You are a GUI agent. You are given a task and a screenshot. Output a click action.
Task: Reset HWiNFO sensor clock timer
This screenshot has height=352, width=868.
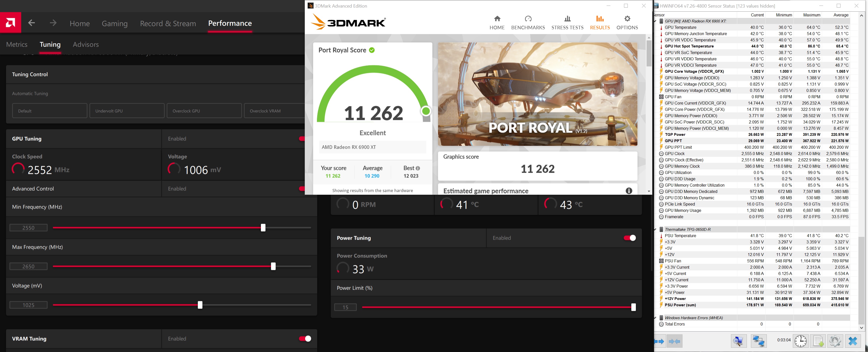[x=800, y=341]
